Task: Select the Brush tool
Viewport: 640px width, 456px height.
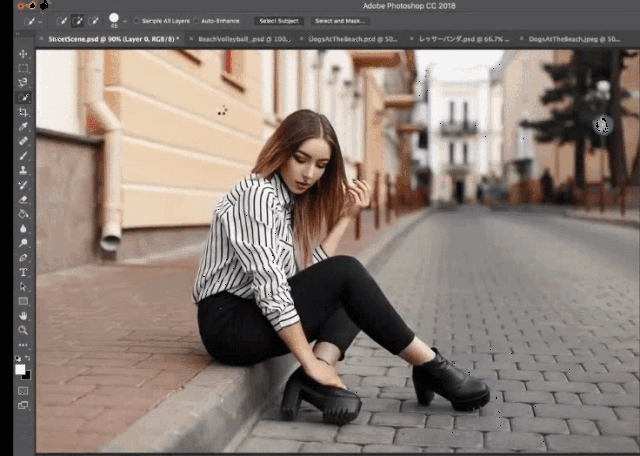Action: pyautogui.click(x=23, y=156)
